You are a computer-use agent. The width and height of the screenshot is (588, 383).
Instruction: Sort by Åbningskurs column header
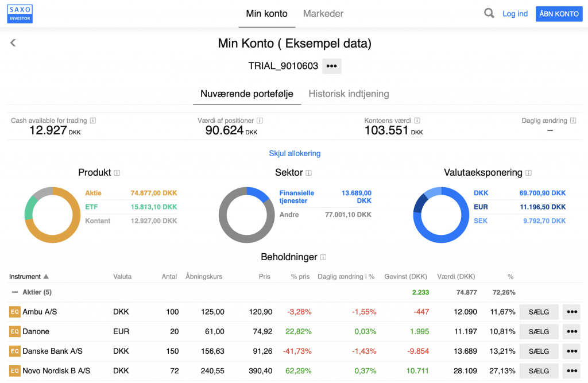204,276
